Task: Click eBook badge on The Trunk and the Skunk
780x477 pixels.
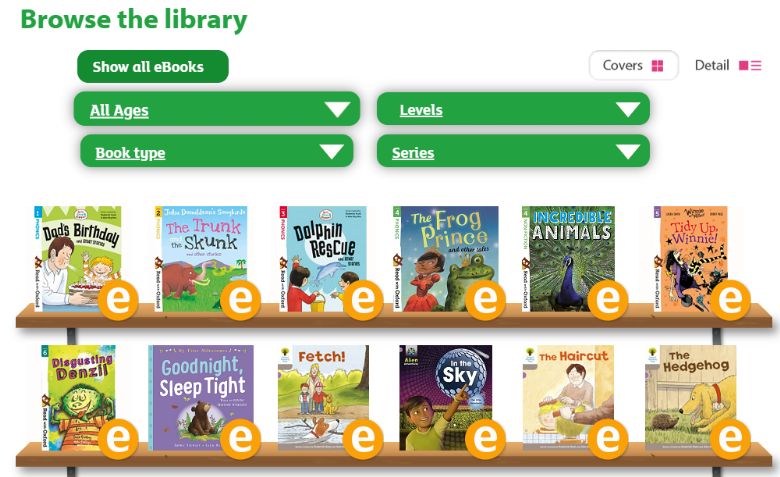Action: [240, 300]
